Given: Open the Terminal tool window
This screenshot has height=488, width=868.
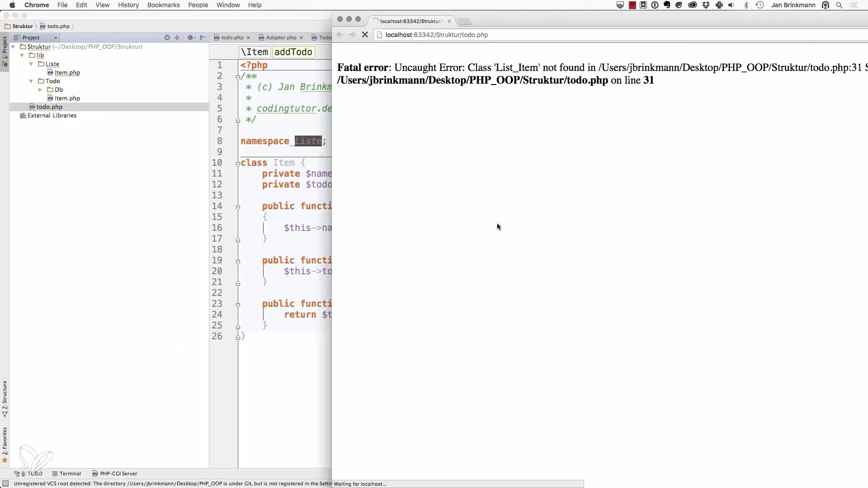Looking at the screenshot, I should coord(66,474).
